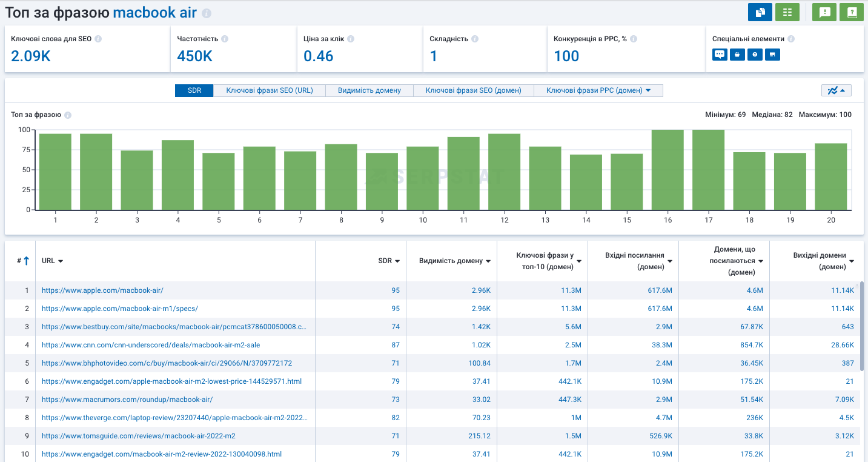Select the Видимість домену chart tab
Viewport: 868px width, 462px height.
coord(369,90)
